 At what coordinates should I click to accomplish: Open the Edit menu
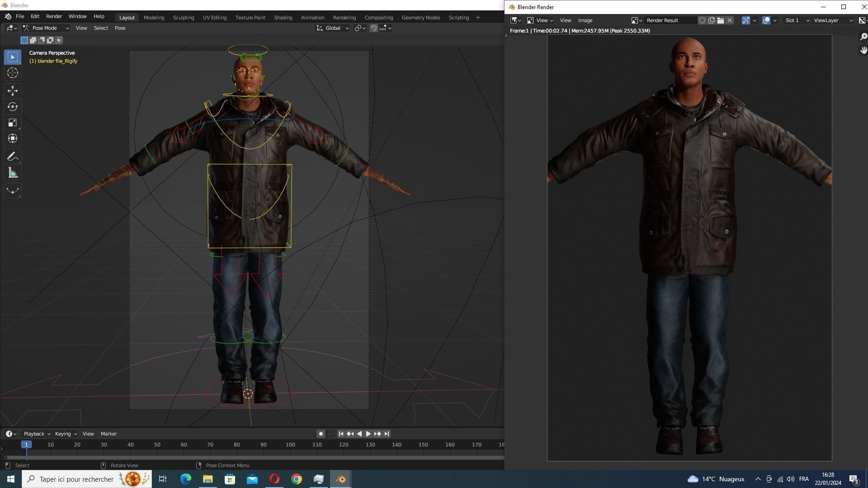click(35, 16)
